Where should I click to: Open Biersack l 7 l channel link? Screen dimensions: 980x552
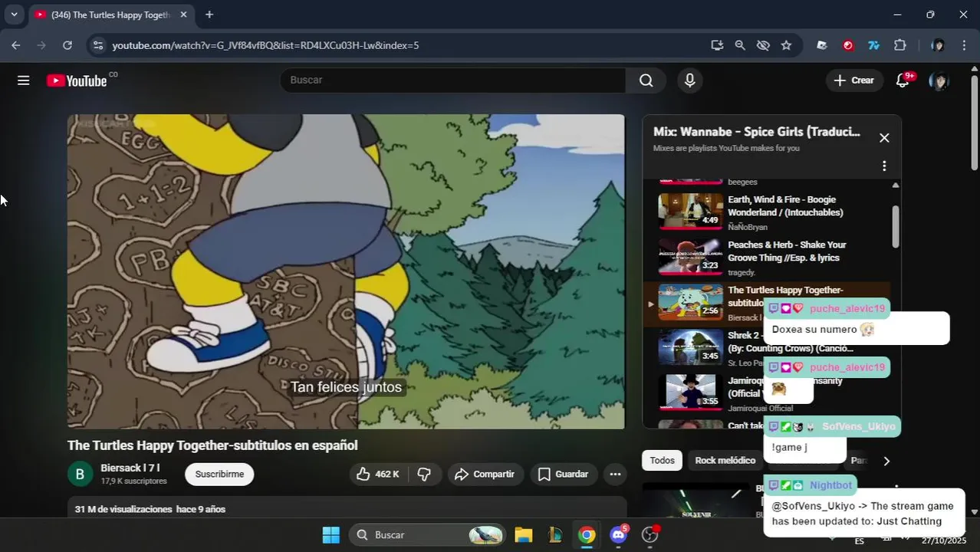130,468
